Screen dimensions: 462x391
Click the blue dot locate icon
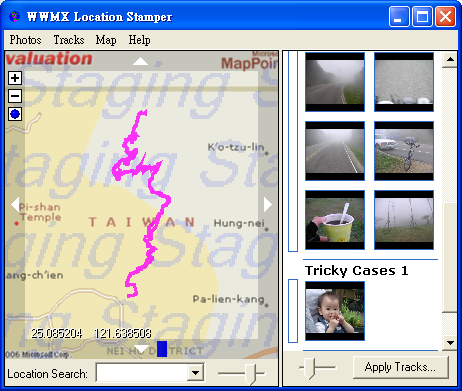tap(15, 114)
